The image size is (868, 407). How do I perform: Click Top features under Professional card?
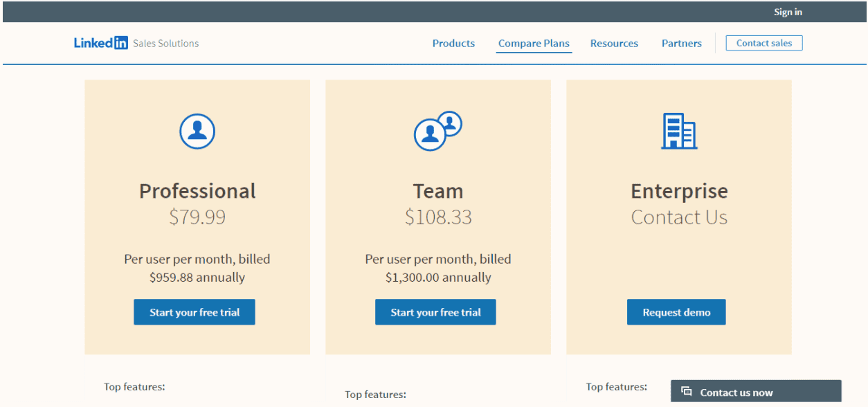coord(134,386)
